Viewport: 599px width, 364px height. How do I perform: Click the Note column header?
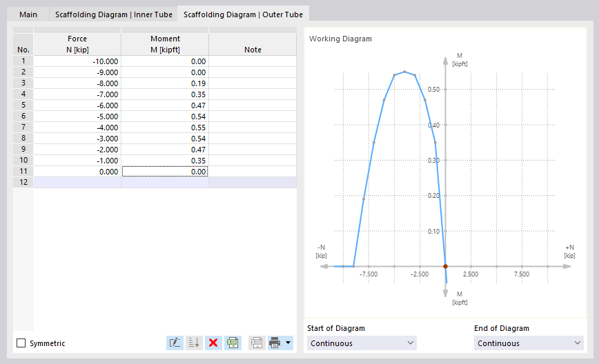pyautogui.click(x=253, y=44)
